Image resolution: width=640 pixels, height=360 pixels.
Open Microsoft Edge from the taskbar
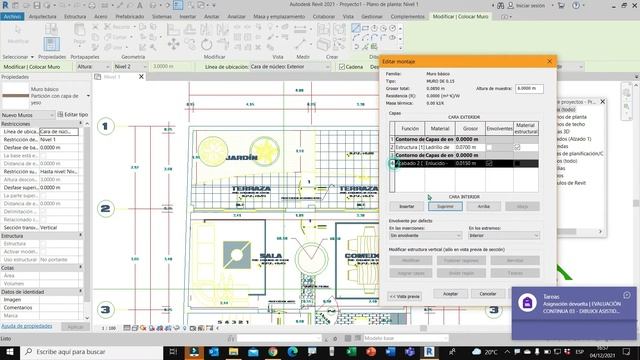(292, 352)
